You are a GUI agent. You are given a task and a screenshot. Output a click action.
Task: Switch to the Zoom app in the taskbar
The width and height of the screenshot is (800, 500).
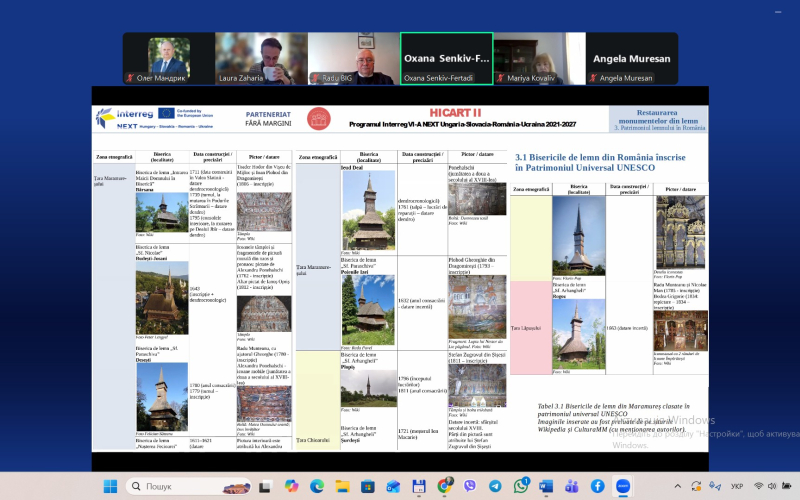click(x=623, y=486)
